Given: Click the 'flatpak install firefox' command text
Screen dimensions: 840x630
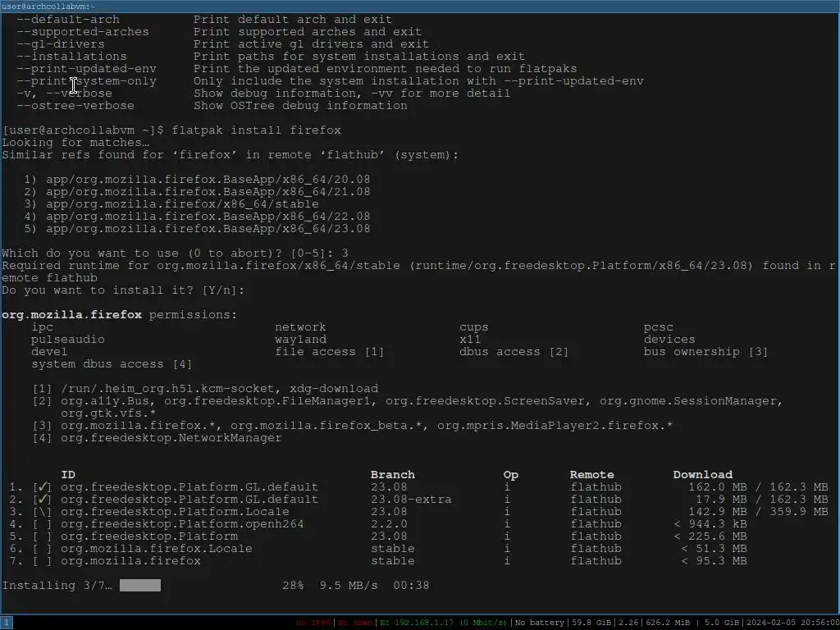Looking at the screenshot, I should pos(256,130).
